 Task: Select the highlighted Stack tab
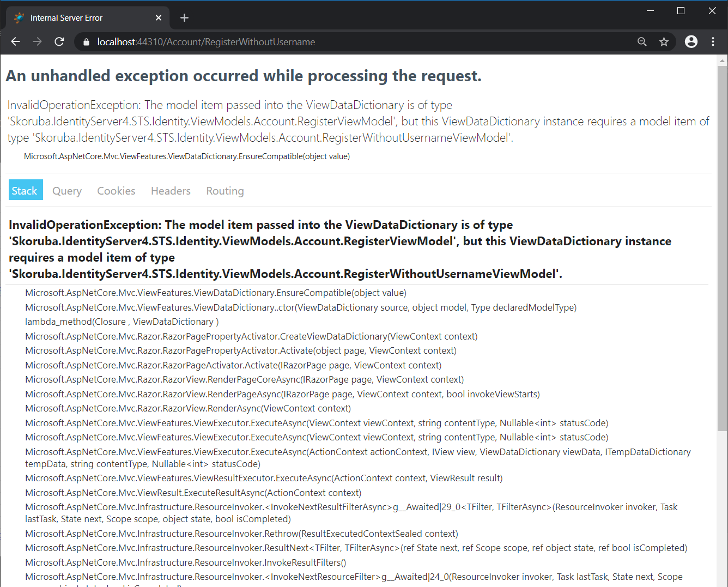[x=25, y=191]
